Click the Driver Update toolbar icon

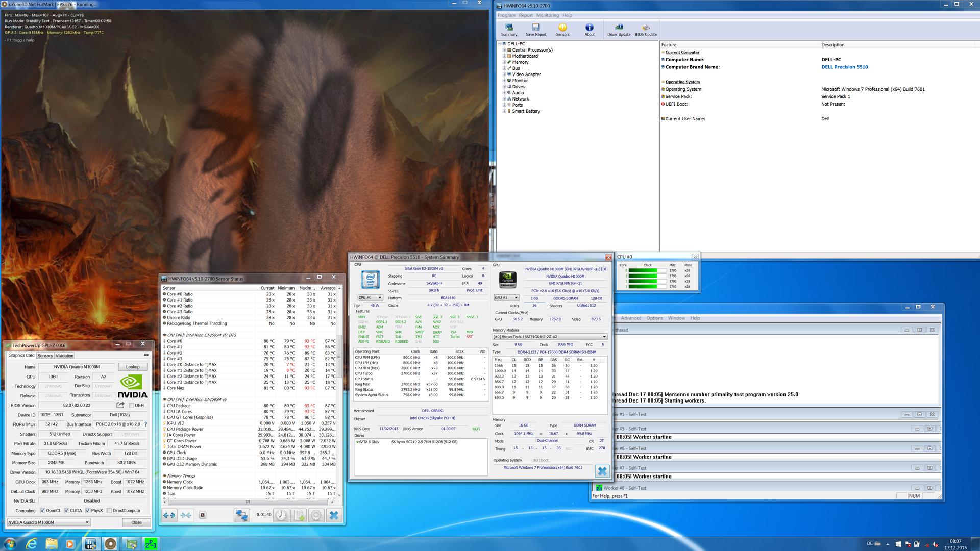[619, 30]
